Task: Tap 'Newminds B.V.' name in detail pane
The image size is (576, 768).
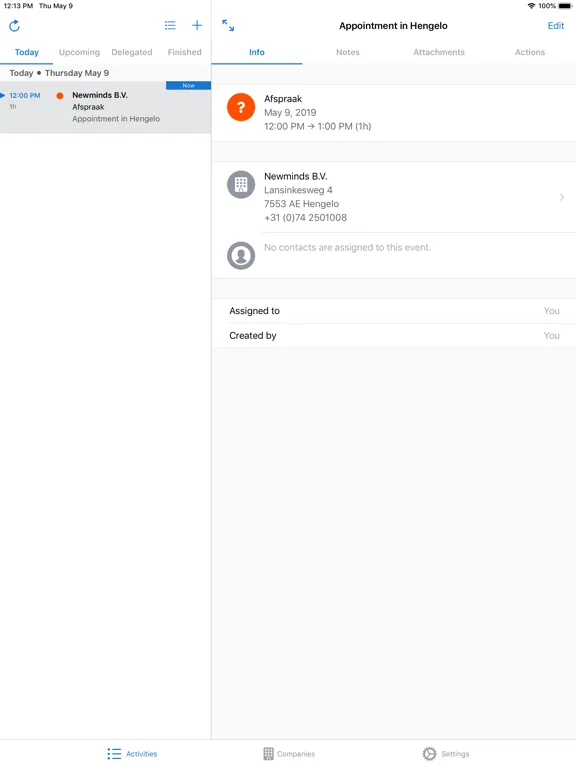Action: point(296,176)
